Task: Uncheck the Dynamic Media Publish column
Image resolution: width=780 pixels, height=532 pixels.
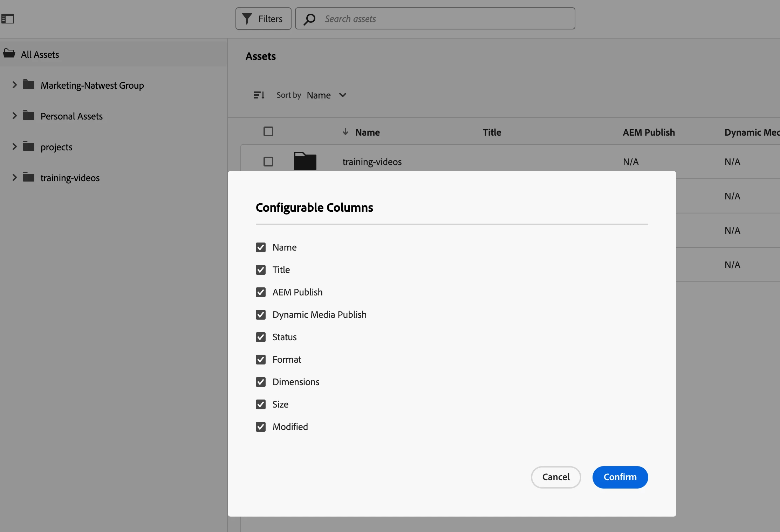Action: click(261, 315)
